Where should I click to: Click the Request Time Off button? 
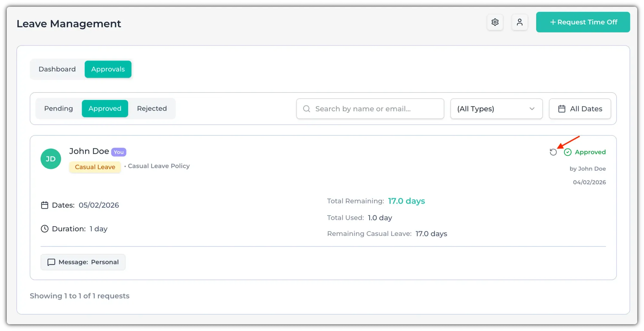click(583, 22)
